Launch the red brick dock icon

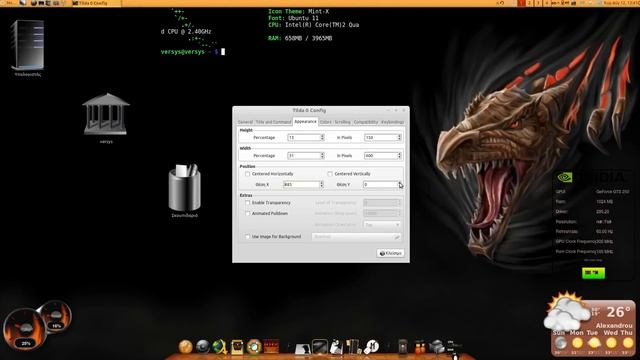[271, 347]
